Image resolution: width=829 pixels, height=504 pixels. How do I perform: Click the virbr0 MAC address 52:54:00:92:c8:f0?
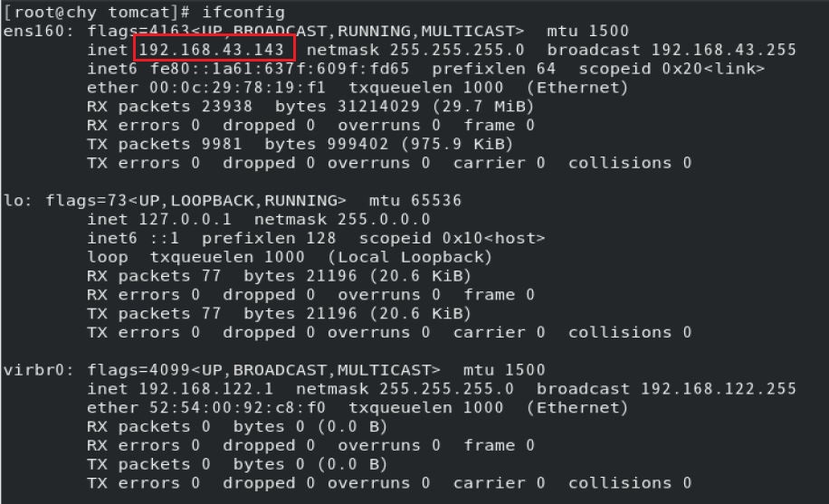pyautogui.click(x=237, y=408)
